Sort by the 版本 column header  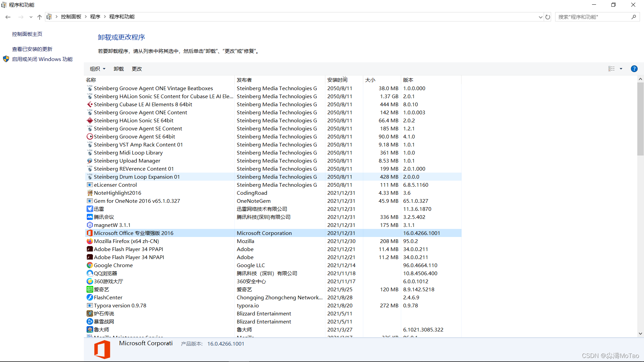pyautogui.click(x=431, y=80)
